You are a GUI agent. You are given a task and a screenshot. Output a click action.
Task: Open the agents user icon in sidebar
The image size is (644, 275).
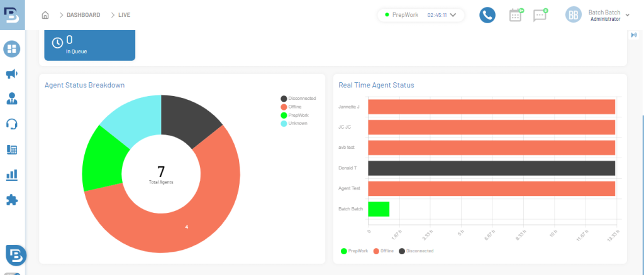tap(12, 99)
